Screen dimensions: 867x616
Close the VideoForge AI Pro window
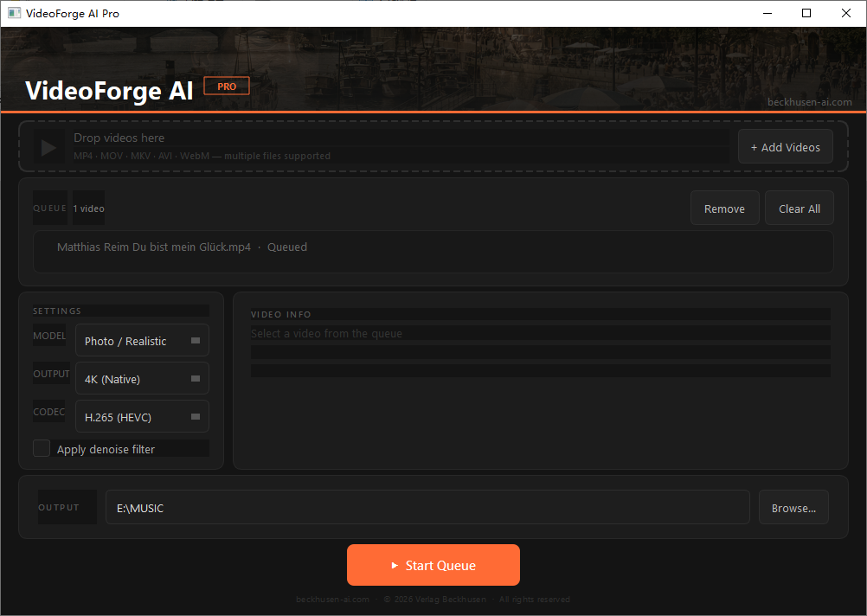tap(846, 13)
